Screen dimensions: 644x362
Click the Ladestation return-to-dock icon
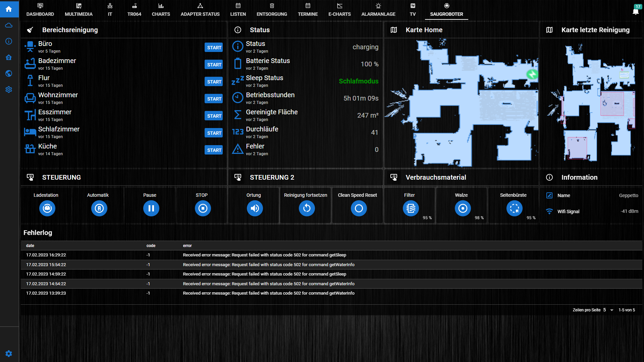(x=47, y=208)
